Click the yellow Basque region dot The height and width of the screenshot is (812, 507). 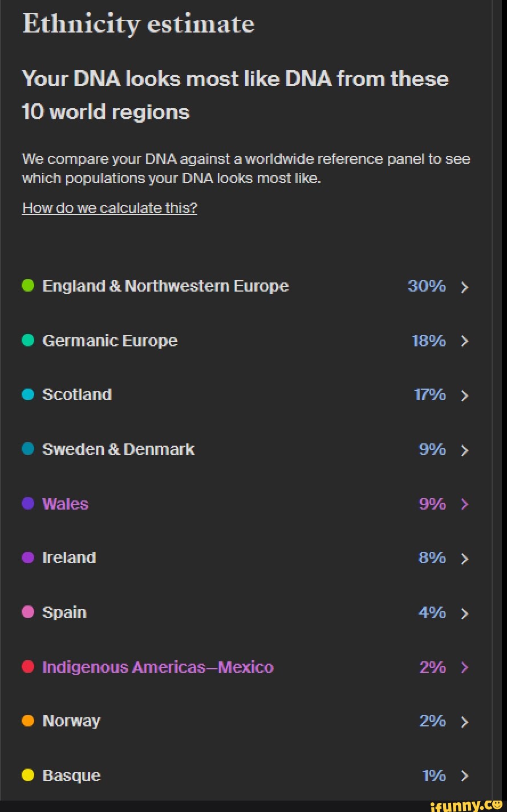(x=27, y=775)
